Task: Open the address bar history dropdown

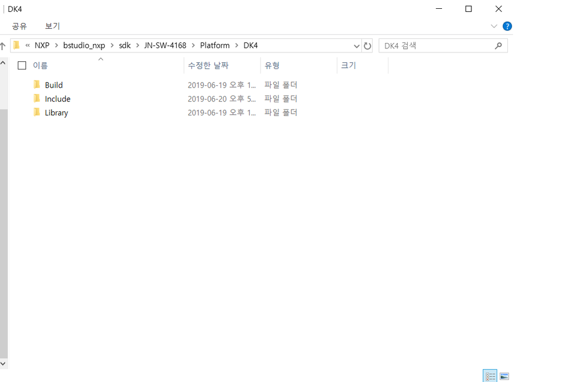Action: tap(357, 46)
